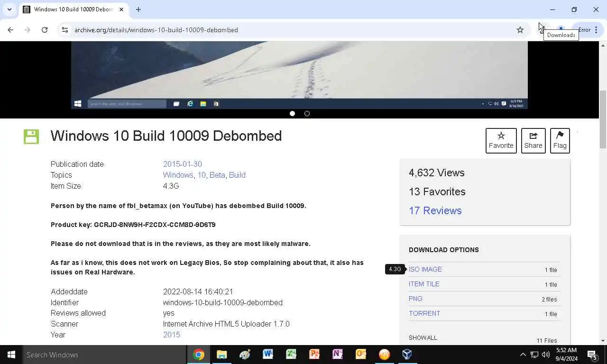Viewport: 607px width, 364px height.
Task: Bookmark this page with the star icon
Action: click(x=520, y=30)
